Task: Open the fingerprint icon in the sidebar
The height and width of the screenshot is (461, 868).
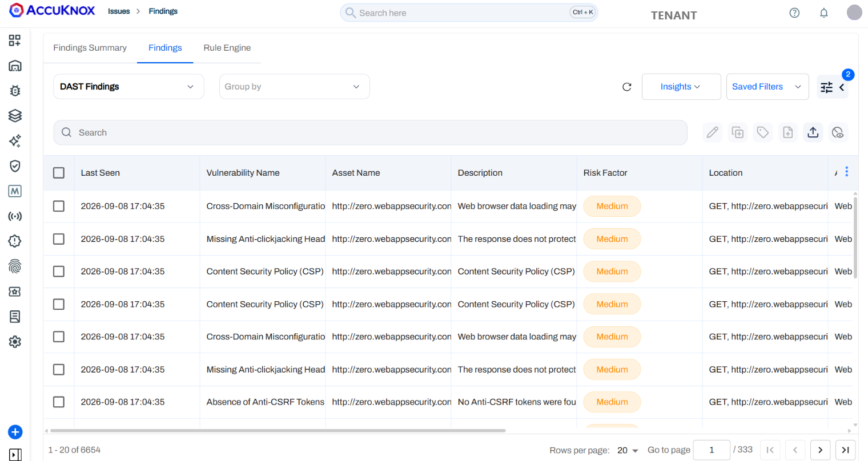Action: 15,266
